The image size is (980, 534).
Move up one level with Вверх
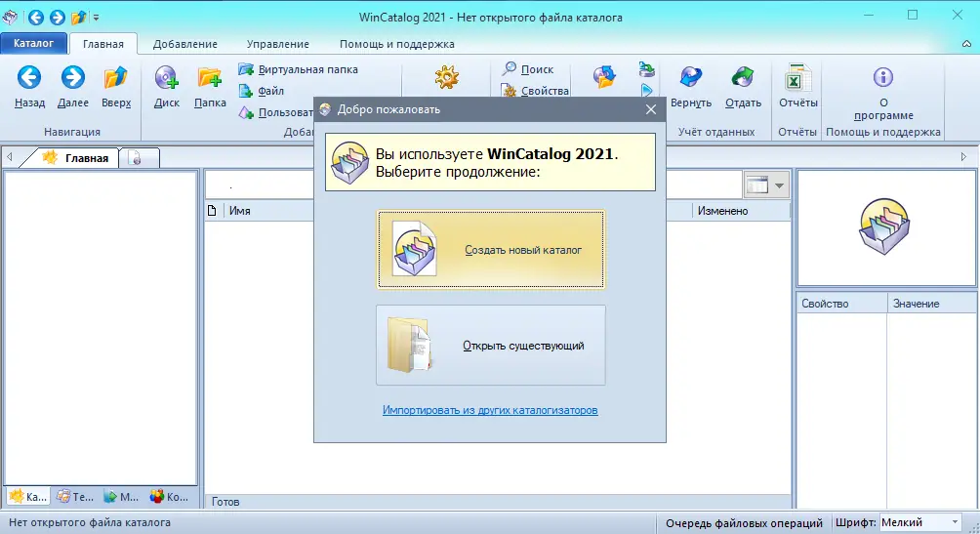tap(116, 87)
